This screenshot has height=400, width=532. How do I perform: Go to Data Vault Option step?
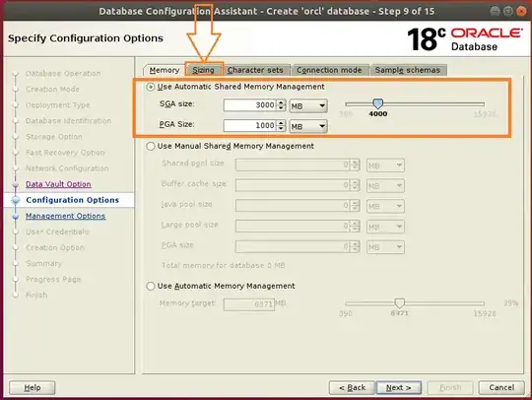click(58, 184)
